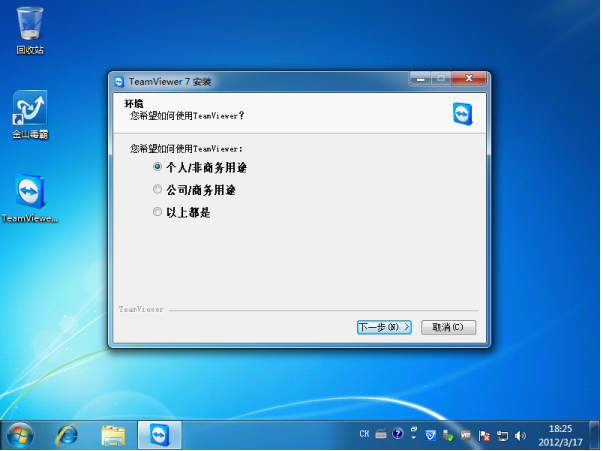The width and height of the screenshot is (601, 451).
Task: Click the VMware Tools tray icon
Action: click(x=465, y=435)
